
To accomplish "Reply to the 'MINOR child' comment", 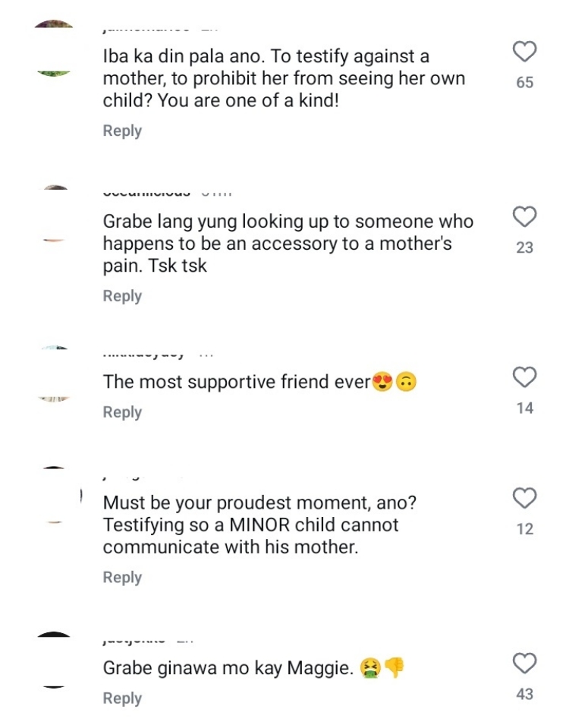I will 122,577.
